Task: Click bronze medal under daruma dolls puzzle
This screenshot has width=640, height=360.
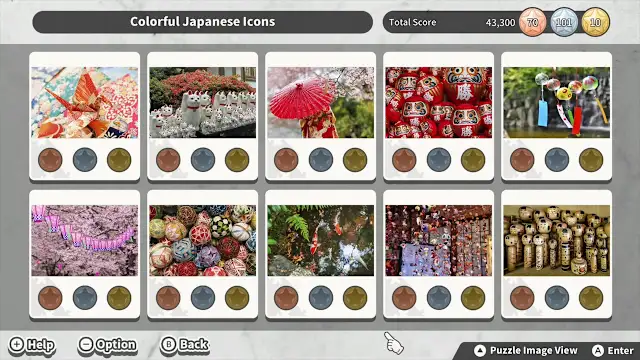Action: pos(404,160)
